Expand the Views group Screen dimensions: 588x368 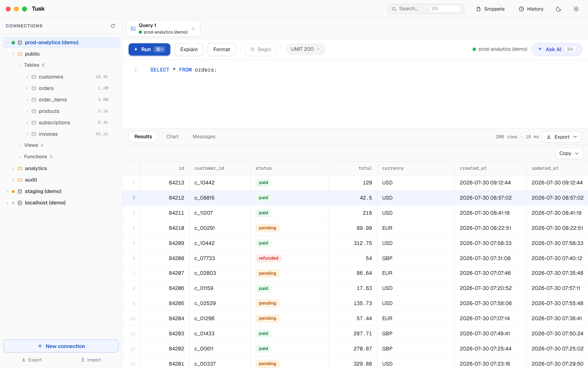coord(20,145)
